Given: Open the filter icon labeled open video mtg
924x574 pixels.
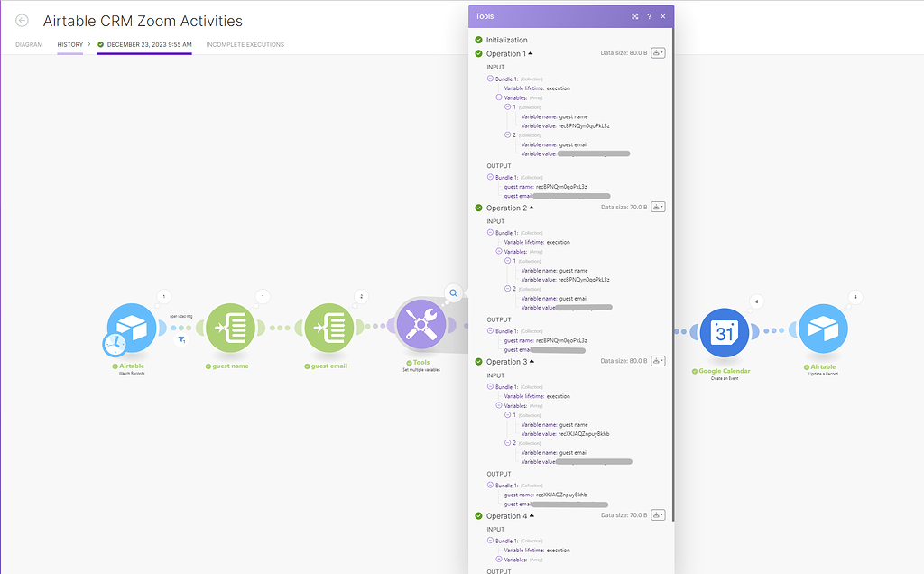Looking at the screenshot, I should point(181,339).
